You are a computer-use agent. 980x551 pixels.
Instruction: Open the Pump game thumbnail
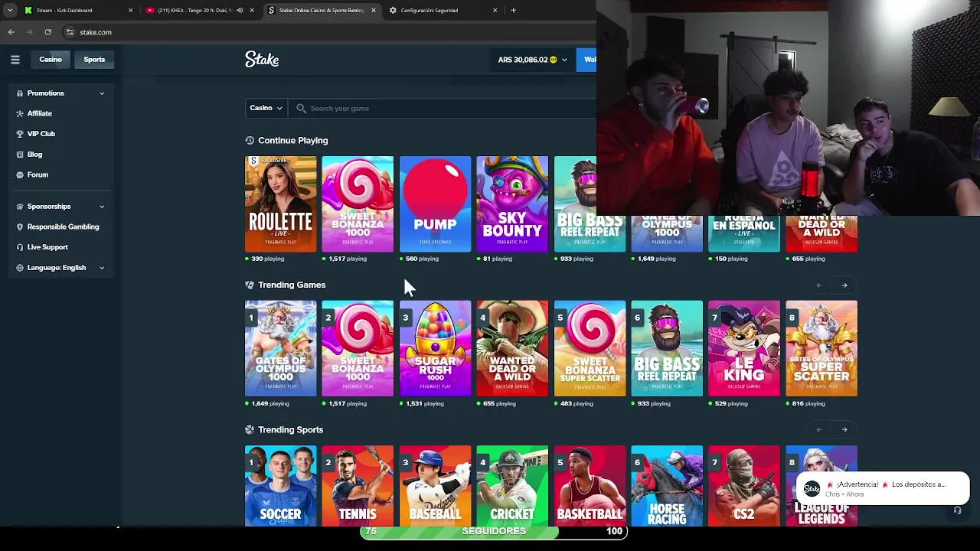(435, 204)
